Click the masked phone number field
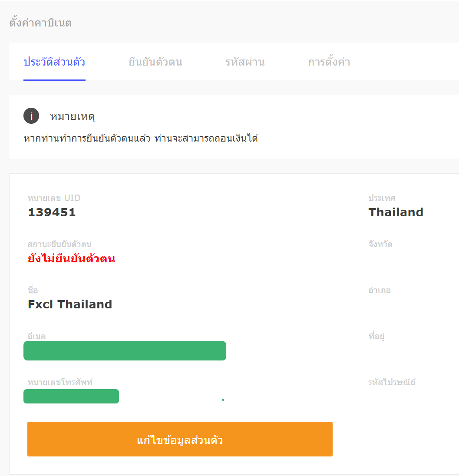This screenshot has height=476, width=459. (71, 396)
